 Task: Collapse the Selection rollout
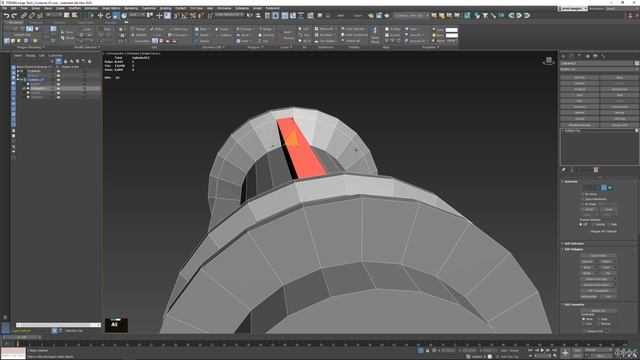coord(571,182)
